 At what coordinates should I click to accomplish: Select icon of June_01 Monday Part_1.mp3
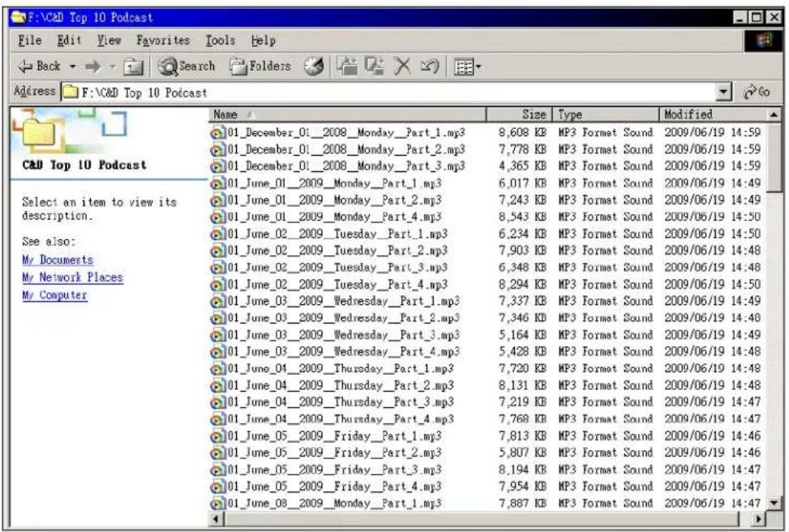pyautogui.click(x=218, y=184)
